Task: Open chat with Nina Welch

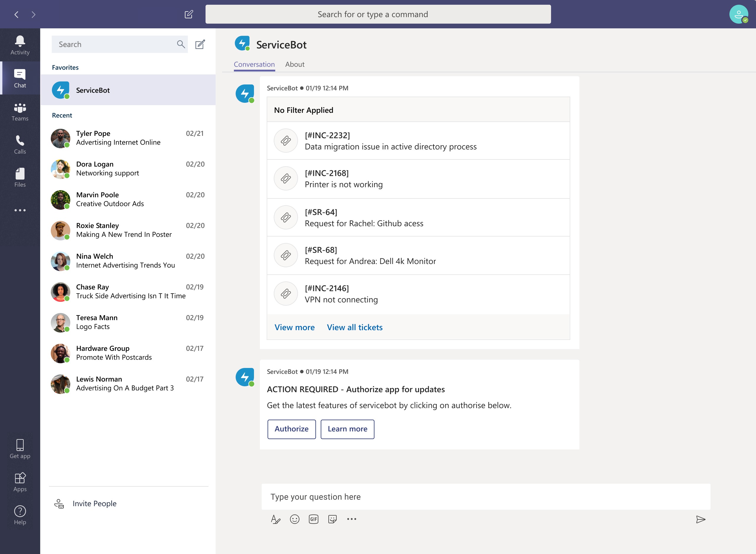Action: 128,261
